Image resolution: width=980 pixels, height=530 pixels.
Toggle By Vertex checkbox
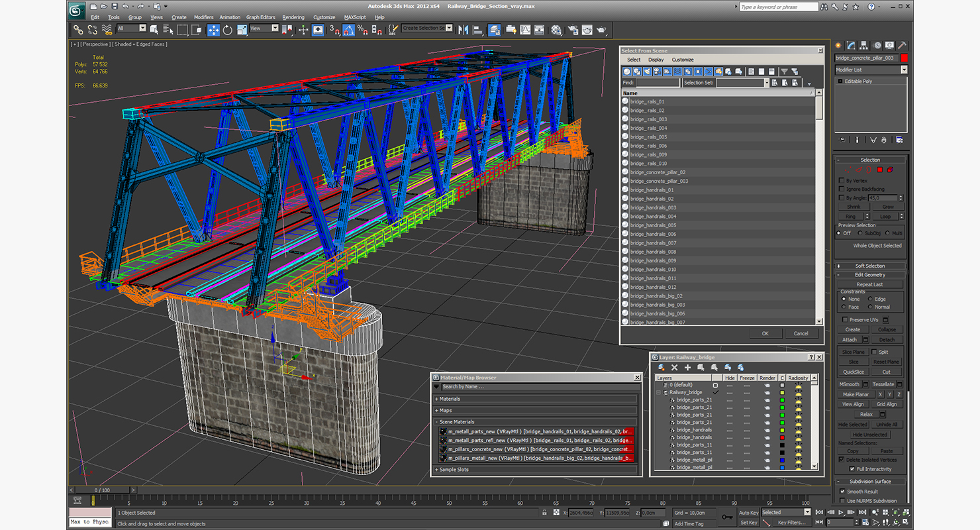click(842, 181)
